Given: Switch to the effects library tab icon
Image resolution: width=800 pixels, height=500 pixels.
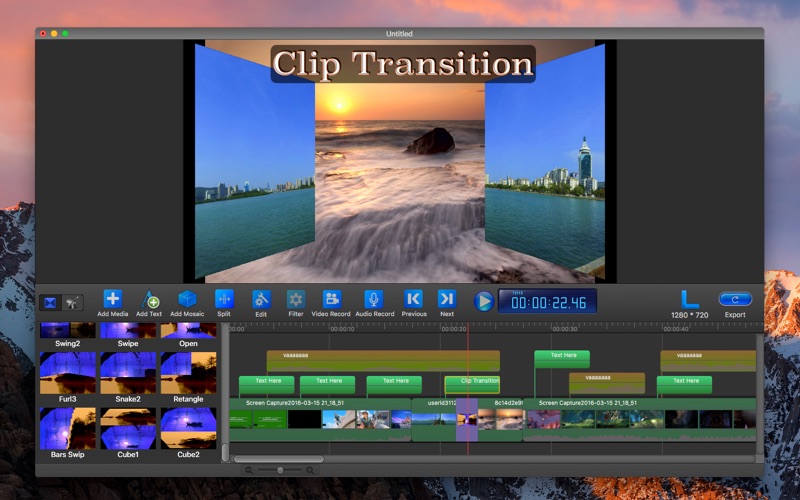Looking at the screenshot, I should (x=72, y=303).
